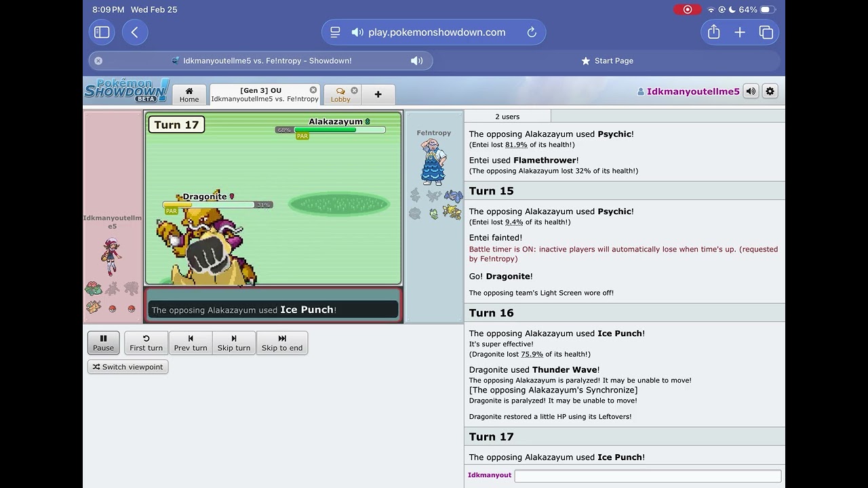The width and height of the screenshot is (868, 488).
Task: Inspect opponent's Alakazam team icon
Action: tap(453, 213)
